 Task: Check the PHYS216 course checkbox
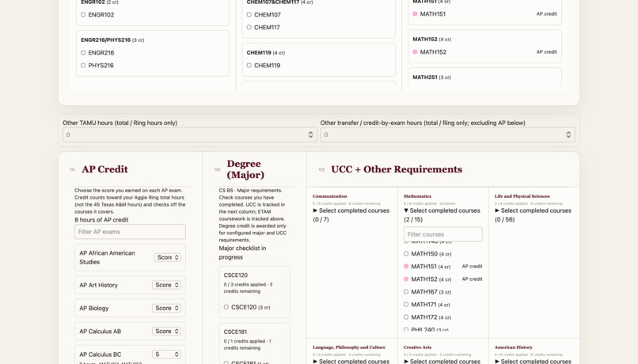(x=83, y=65)
